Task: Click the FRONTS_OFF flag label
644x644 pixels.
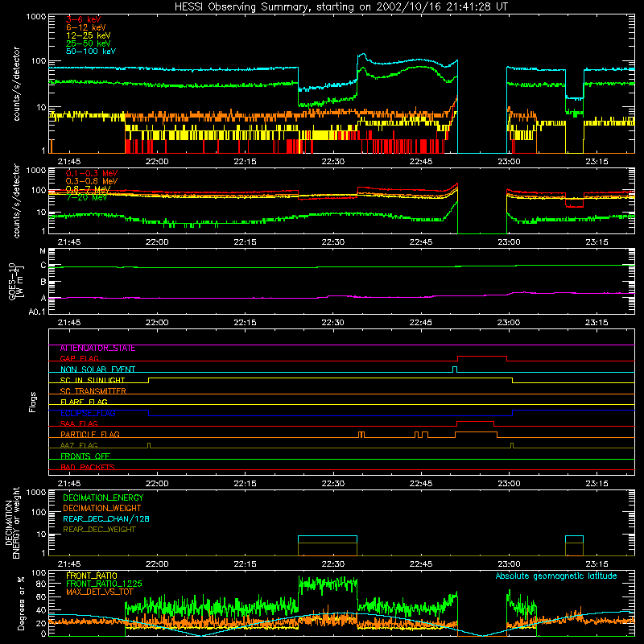Action: pyautogui.click(x=85, y=456)
